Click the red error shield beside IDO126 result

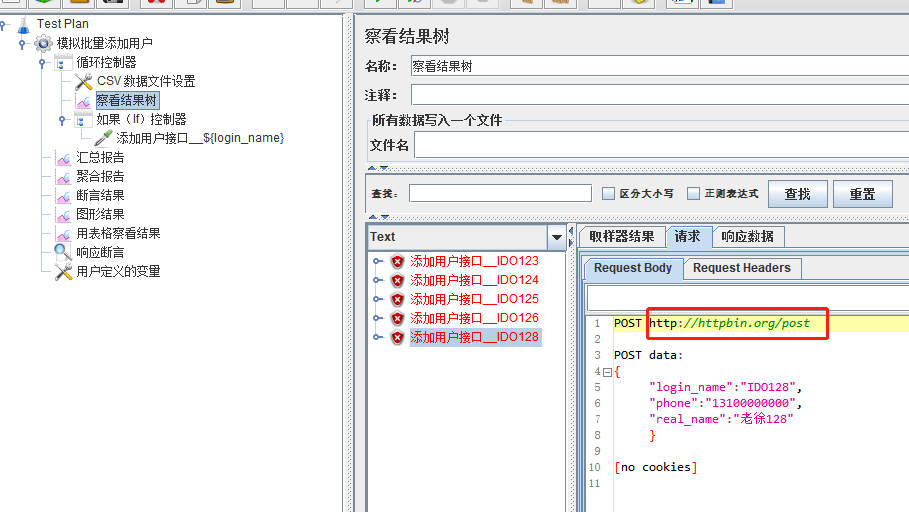397,318
